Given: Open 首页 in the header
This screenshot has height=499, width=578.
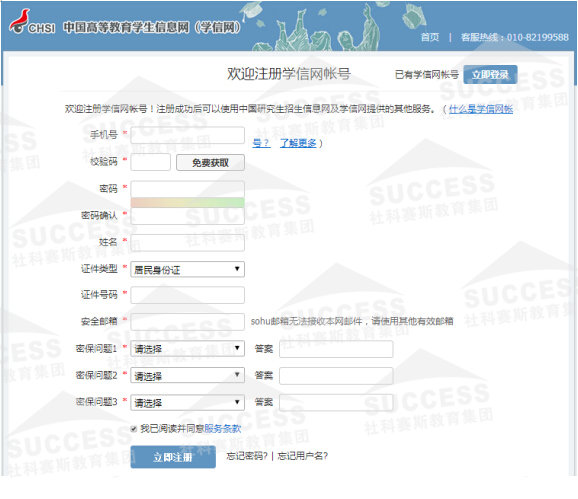Looking at the screenshot, I should (x=430, y=37).
